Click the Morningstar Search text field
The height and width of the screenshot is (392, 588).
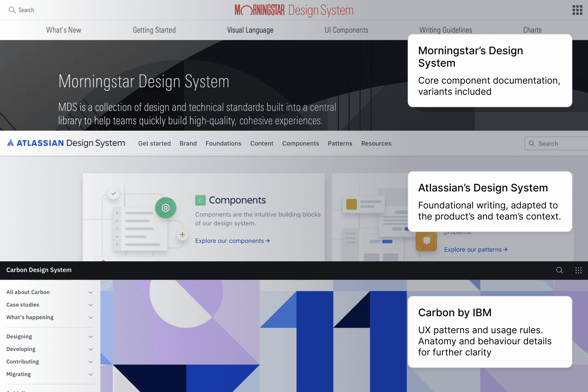coord(26,10)
